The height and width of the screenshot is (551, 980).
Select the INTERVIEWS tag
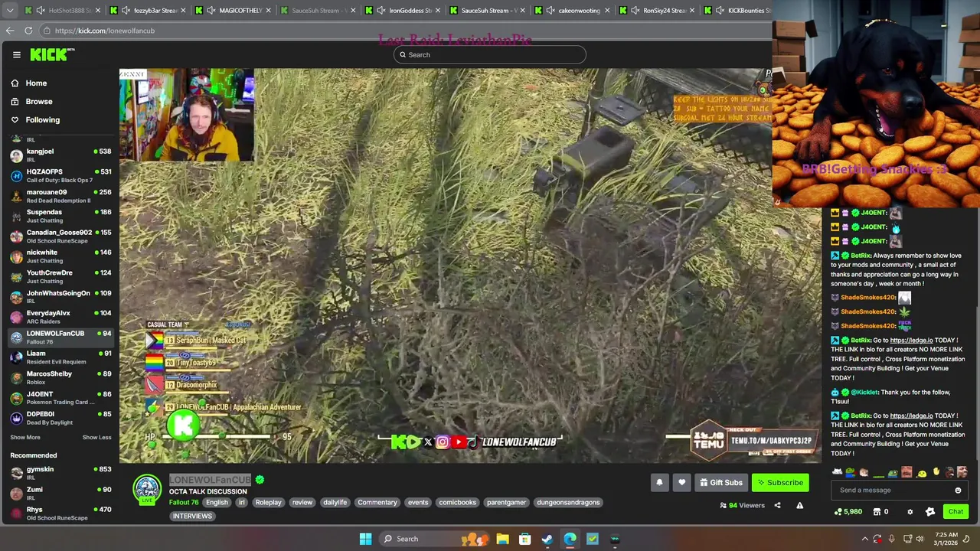click(192, 516)
